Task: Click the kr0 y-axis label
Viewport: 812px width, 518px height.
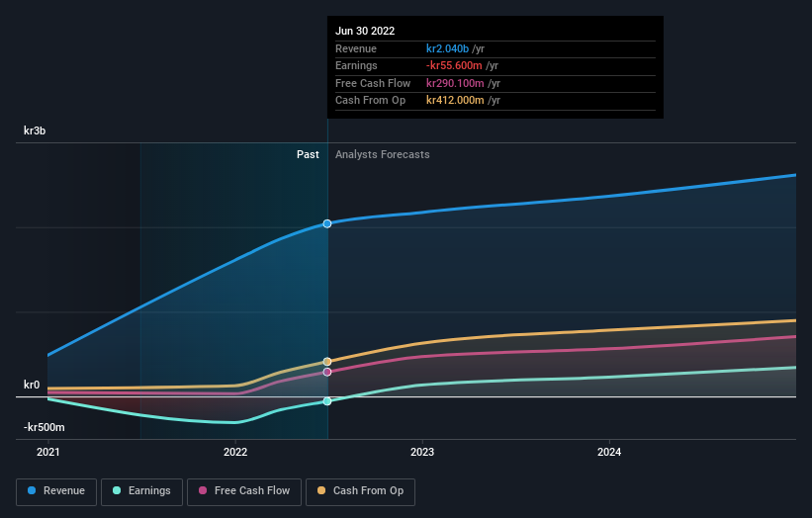Action: click(x=32, y=385)
